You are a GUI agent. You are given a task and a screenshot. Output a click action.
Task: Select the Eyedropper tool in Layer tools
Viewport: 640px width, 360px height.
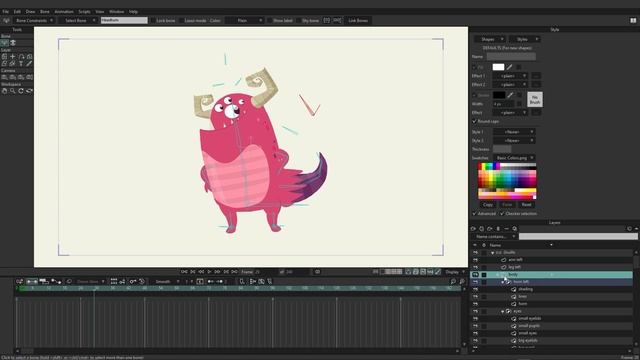[29, 63]
